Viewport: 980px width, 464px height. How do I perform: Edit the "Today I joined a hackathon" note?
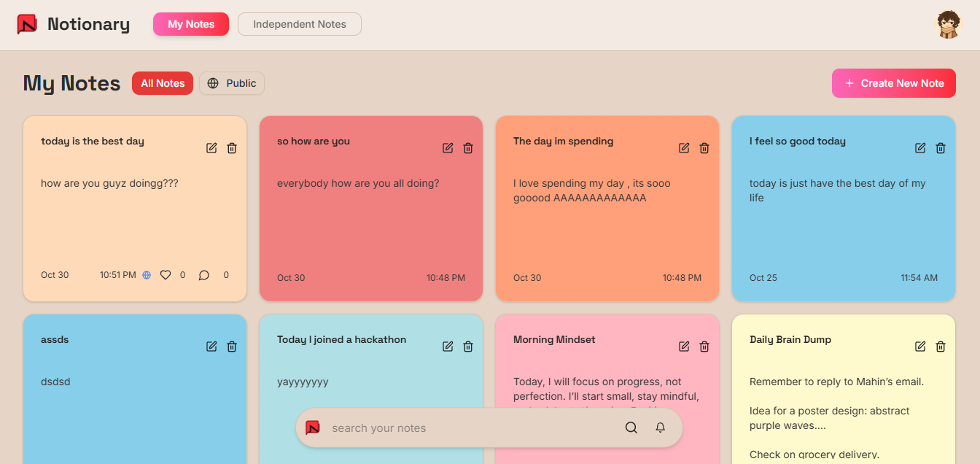click(x=447, y=346)
